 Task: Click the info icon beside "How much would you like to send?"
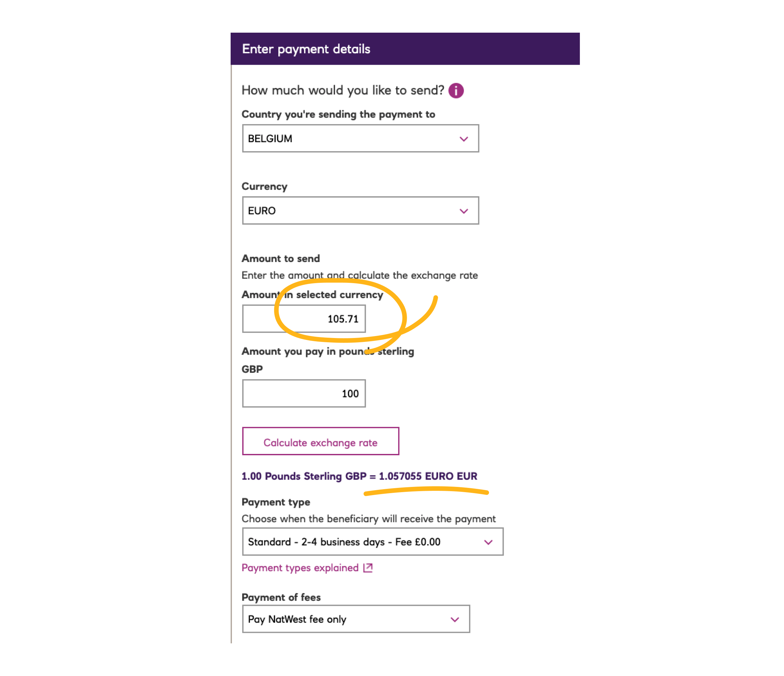[456, 90]
